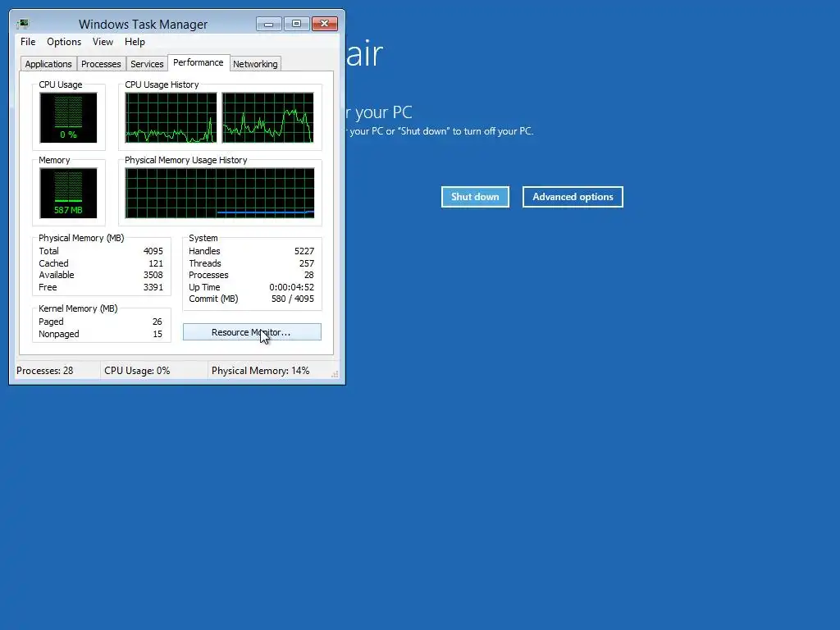Switch to the Applications tab
Image resolution: width=840 pixels, height=630 pixels.
[x=48, y=64]
